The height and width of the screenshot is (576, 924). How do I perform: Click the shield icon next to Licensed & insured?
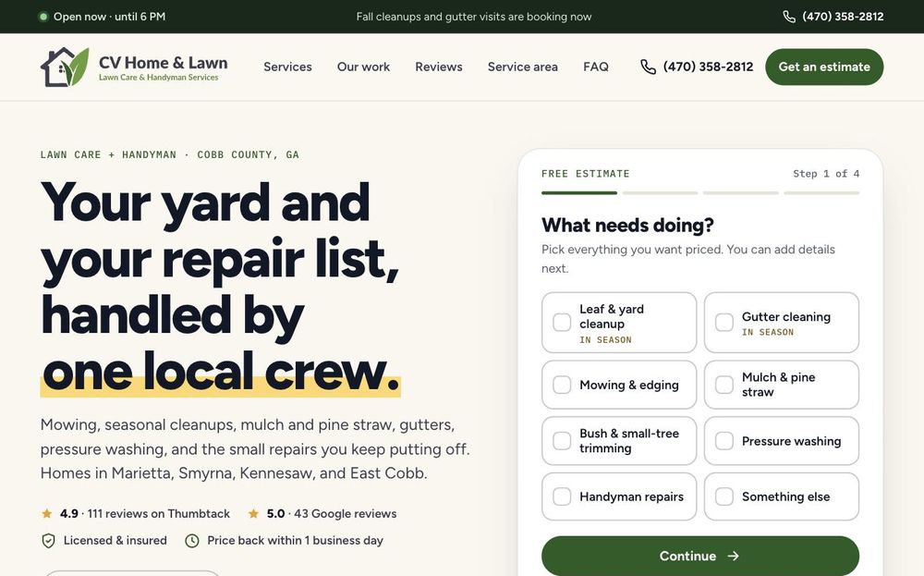point(48,541)
